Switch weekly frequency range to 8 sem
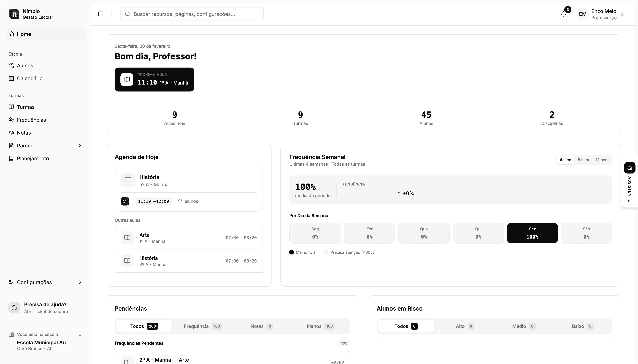The image size is (638, 364). point(583,160)
